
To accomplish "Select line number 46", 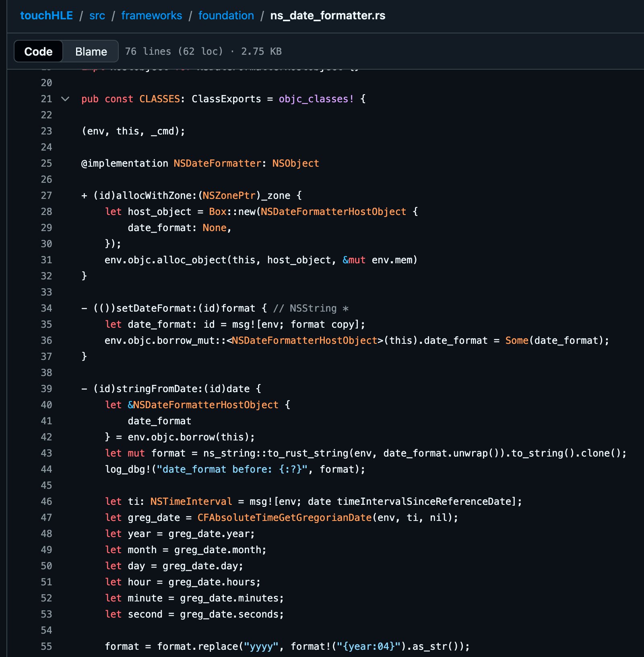I will 46,502.
